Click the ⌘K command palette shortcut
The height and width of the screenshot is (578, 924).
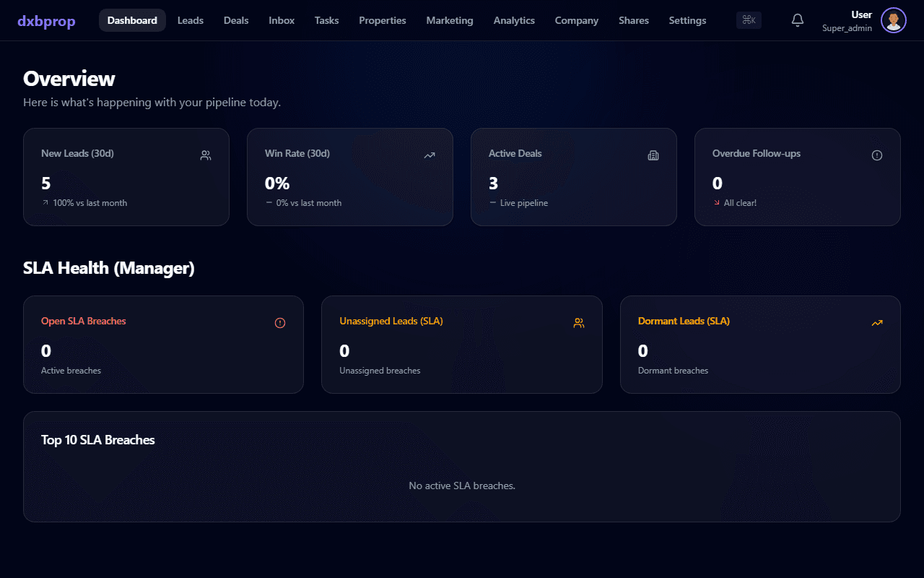(749, 20)
